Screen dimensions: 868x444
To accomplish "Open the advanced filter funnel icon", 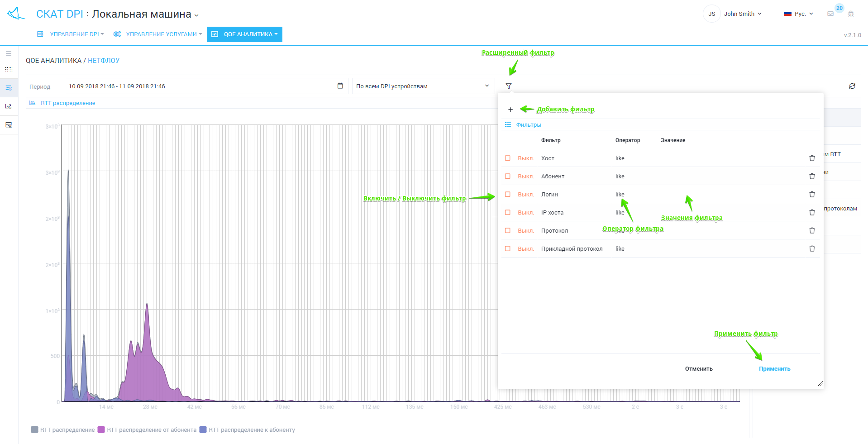I will coord(509,86).
